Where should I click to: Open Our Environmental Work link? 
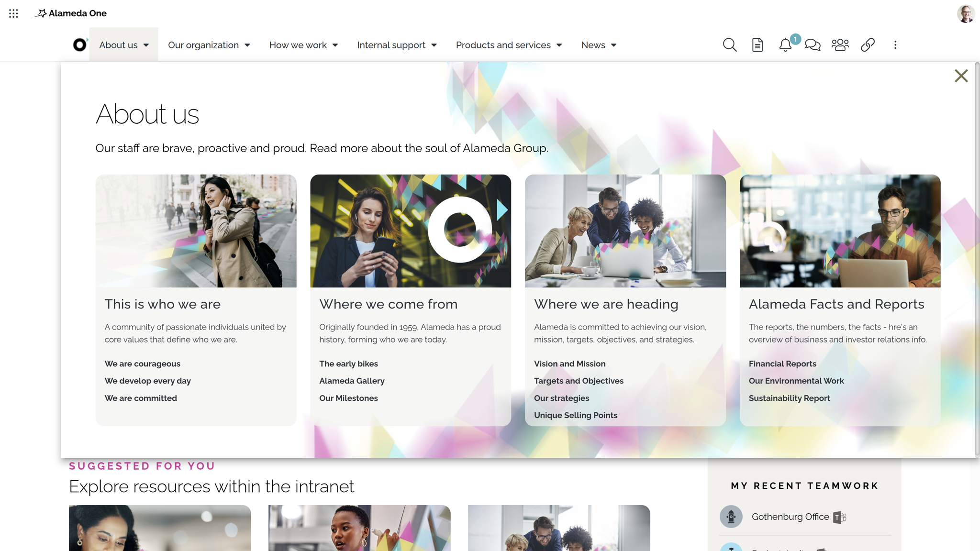(796, 381)
